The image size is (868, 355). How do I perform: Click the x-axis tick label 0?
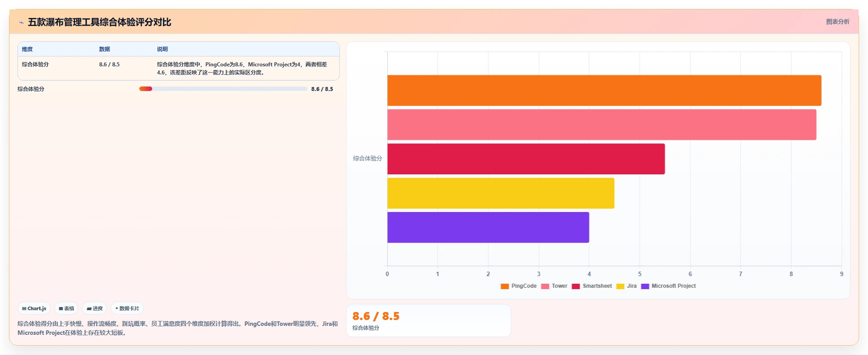click(387, 274)
